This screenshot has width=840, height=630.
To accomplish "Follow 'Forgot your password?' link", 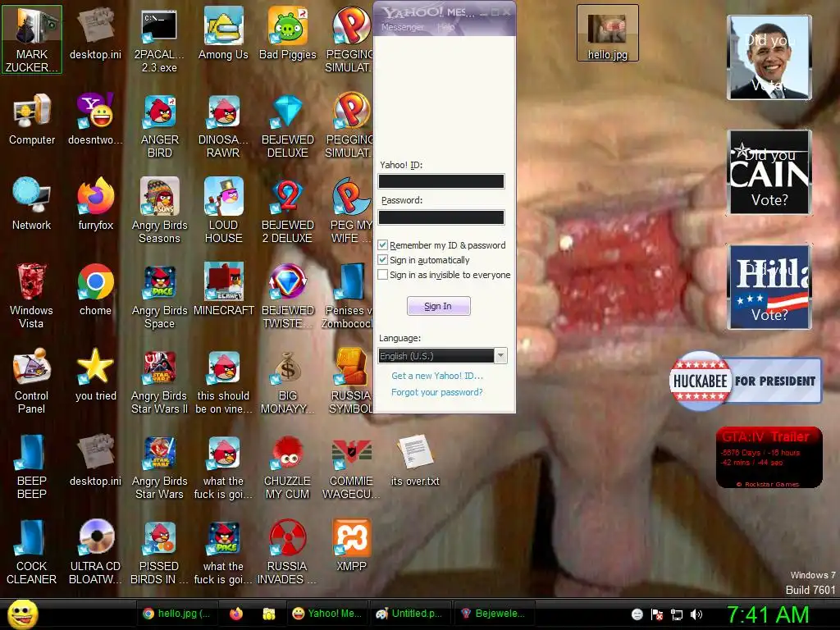I will [436, 392].
